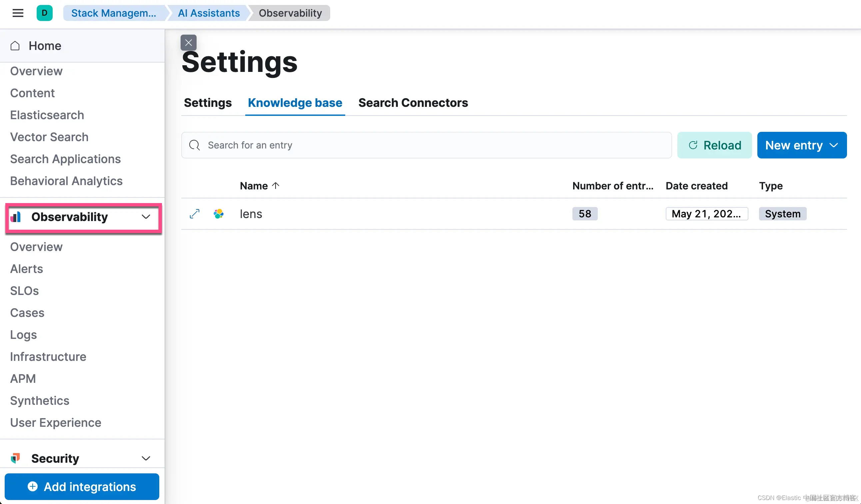
Task: Open the Search Connectors tab
Action: pyautogui.click(x=413, y=103)
